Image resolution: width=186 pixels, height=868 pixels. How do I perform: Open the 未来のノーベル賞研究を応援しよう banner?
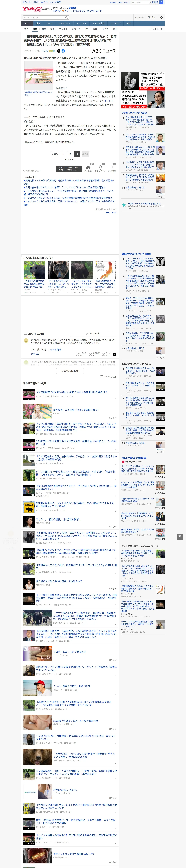143,205
